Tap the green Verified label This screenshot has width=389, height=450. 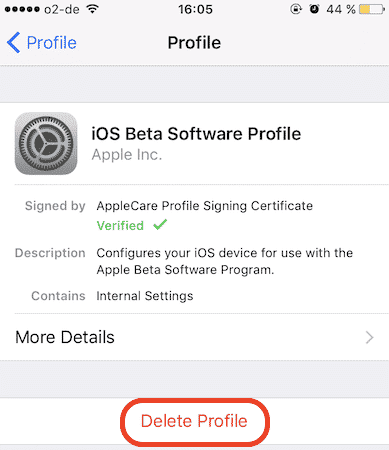pos(120,226)
